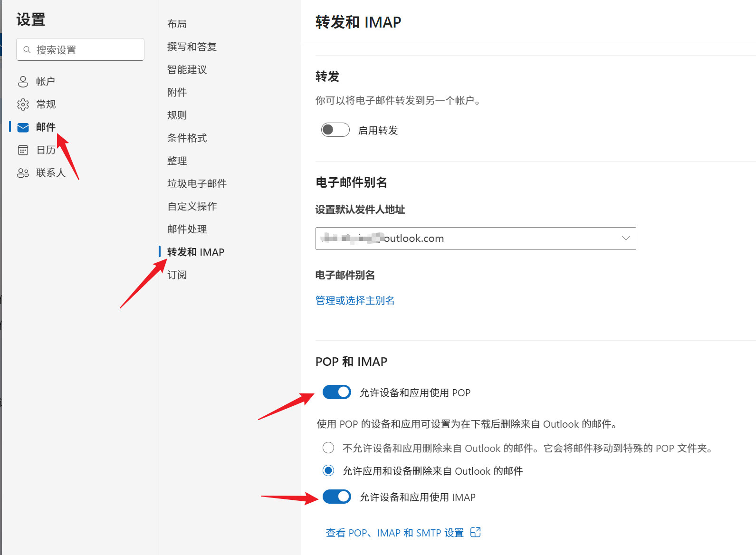Open the 订阅 settings section
756x555 pixels.
pyautogui.click(x=177, y=275)
